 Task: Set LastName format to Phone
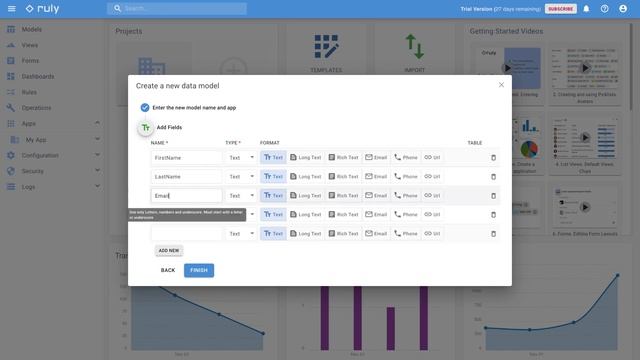(x=406, y=177)
